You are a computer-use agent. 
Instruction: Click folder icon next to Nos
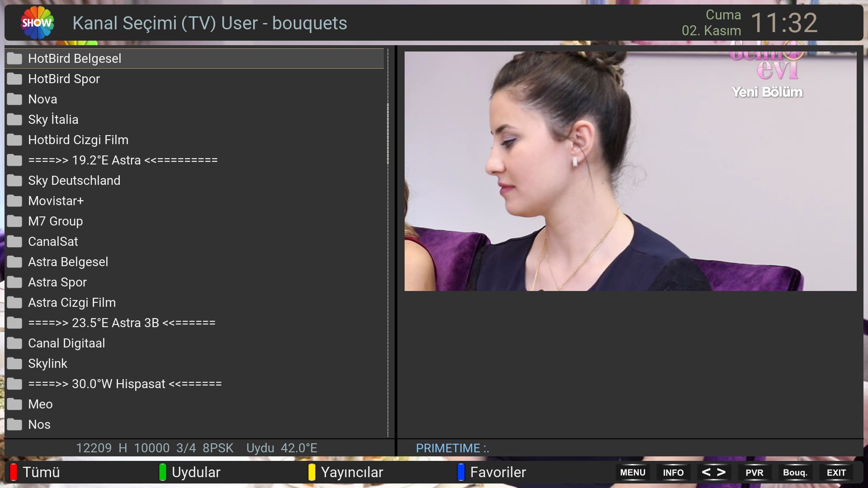tap(14, 424)
